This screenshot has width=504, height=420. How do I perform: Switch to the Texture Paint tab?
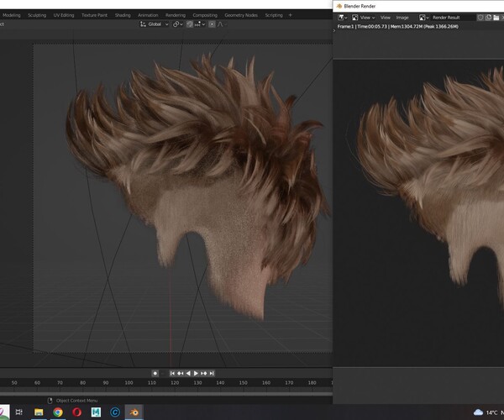(x=94, y=15)
